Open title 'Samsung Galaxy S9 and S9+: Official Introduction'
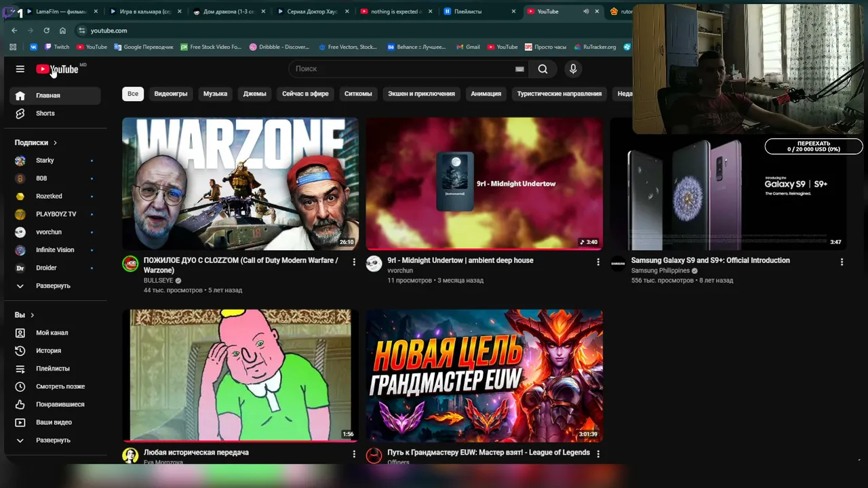 [x=710, y=260]
